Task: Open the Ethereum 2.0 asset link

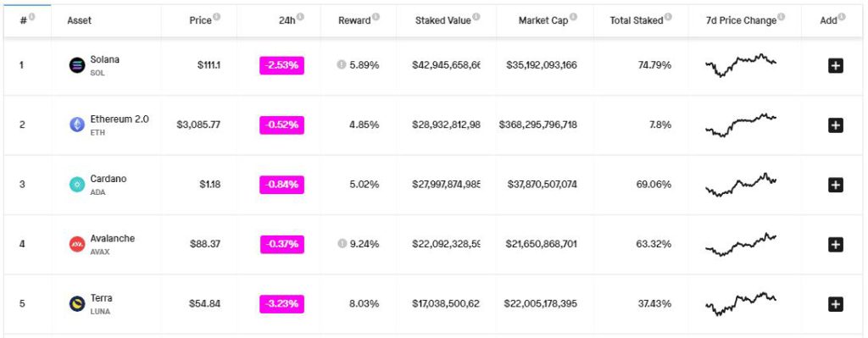Action: click(120, 119)
